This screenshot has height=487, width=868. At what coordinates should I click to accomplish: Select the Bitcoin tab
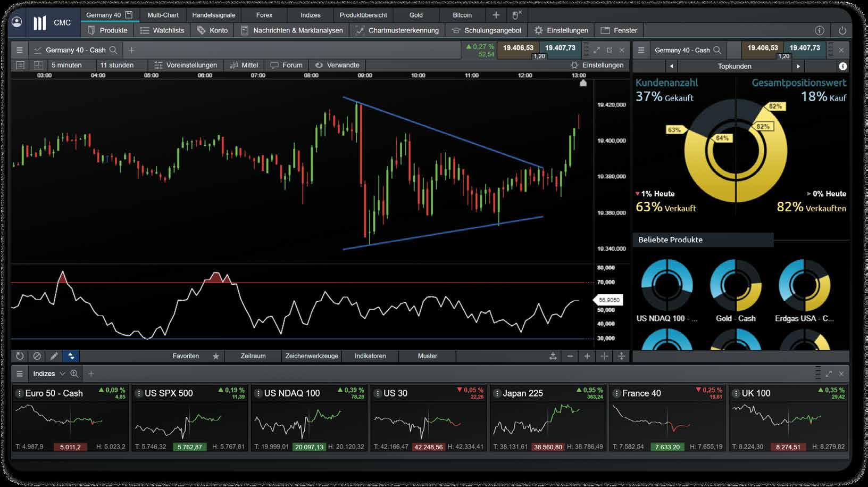coord(462,15)
